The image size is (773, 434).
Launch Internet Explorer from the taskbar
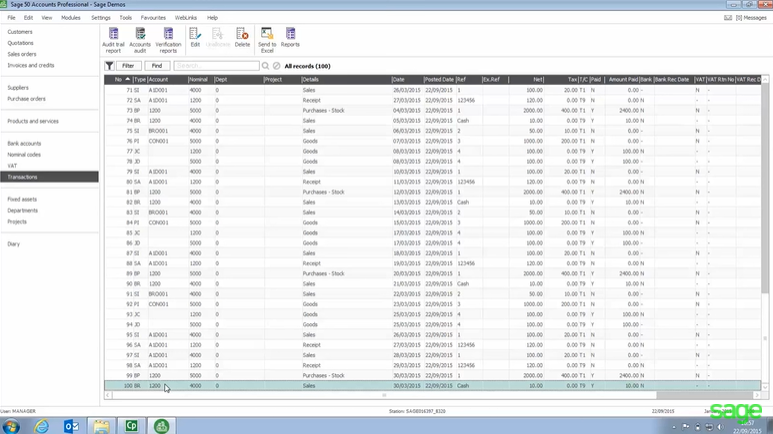[41, 426]
